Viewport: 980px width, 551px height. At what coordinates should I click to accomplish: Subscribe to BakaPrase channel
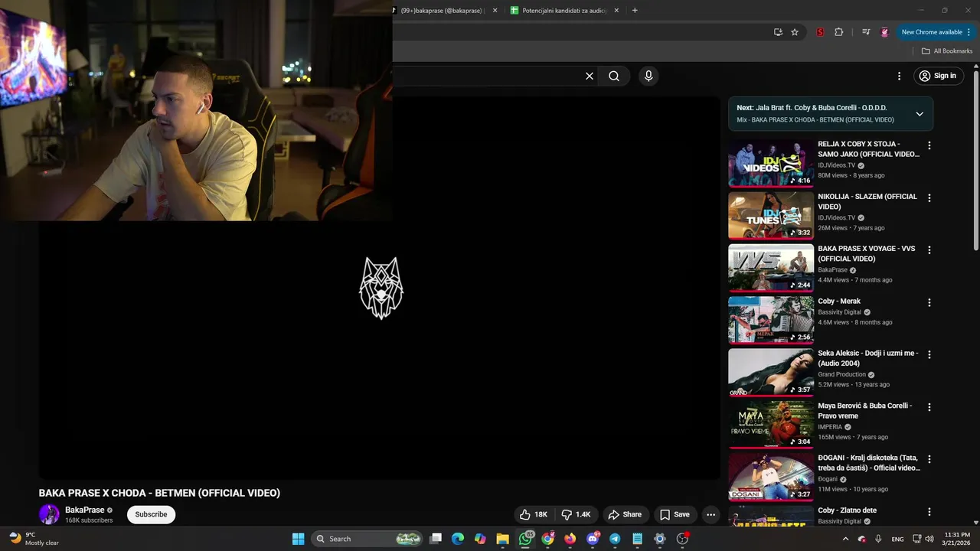(x=151, y=514)
